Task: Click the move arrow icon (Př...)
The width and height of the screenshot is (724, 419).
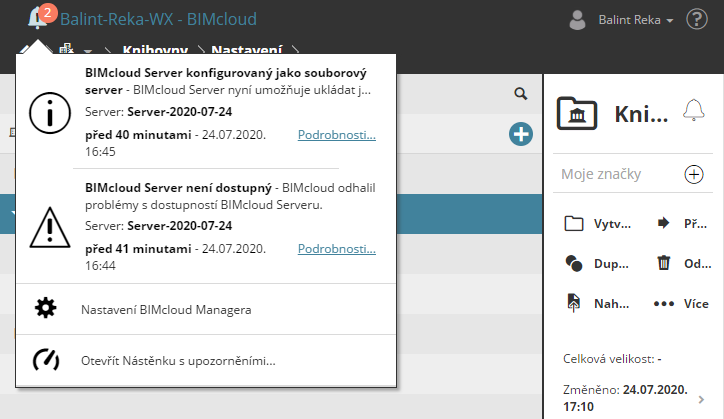Action: click(x=663, y=223)
